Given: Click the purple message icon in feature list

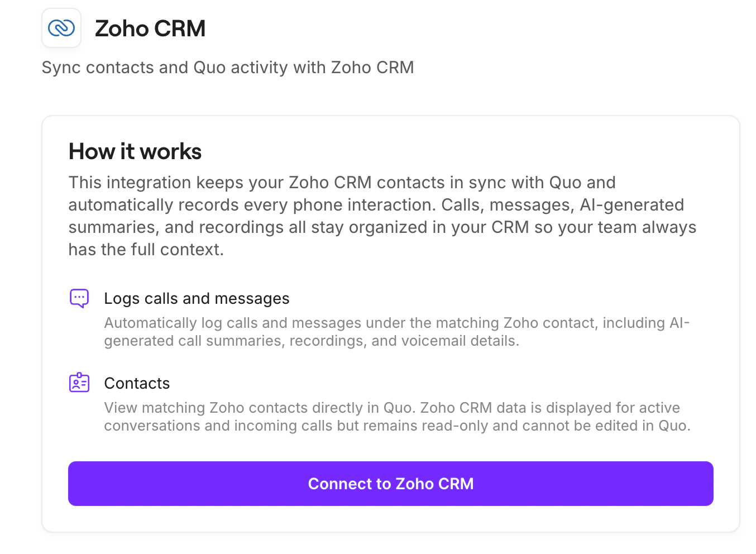Looking at the screenshot, I should click(79, 298).
